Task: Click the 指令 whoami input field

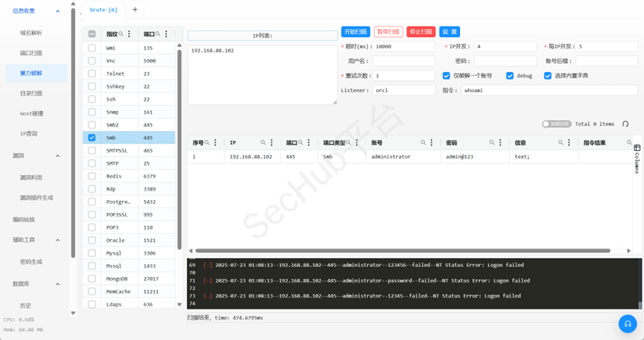Action: pyautogui.click(x=550, y=90)
